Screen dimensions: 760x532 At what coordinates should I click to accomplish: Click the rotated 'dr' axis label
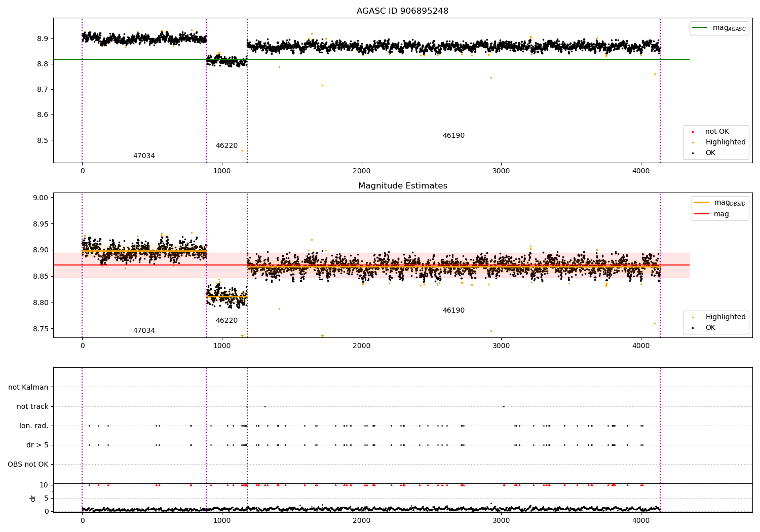coord(33,498)
